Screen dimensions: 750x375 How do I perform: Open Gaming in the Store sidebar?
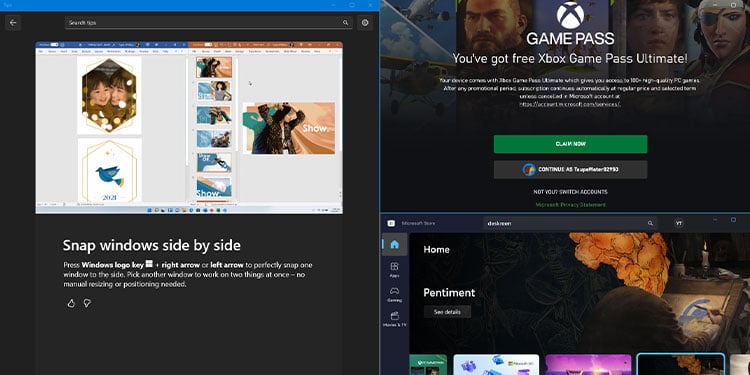click(395, 294)
